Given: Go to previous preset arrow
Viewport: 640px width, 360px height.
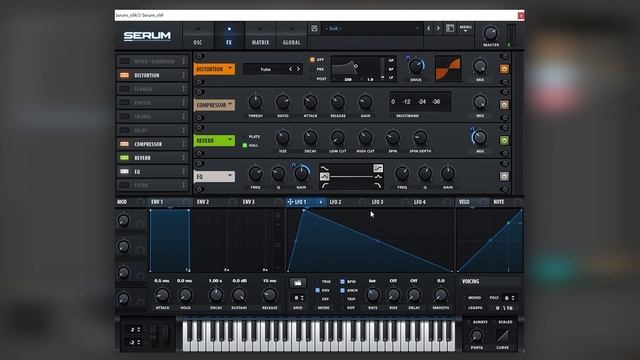Looking at the screenshot, I should (x=429, y=29).
